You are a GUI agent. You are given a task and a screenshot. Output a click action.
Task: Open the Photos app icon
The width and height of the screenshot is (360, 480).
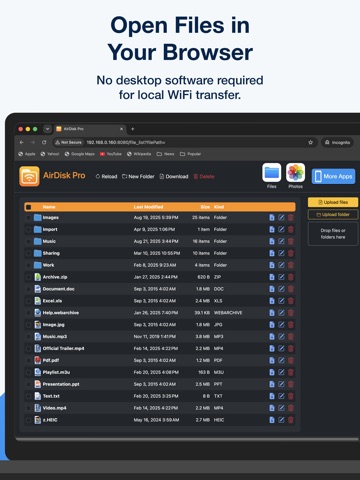[x=295, y=172]
